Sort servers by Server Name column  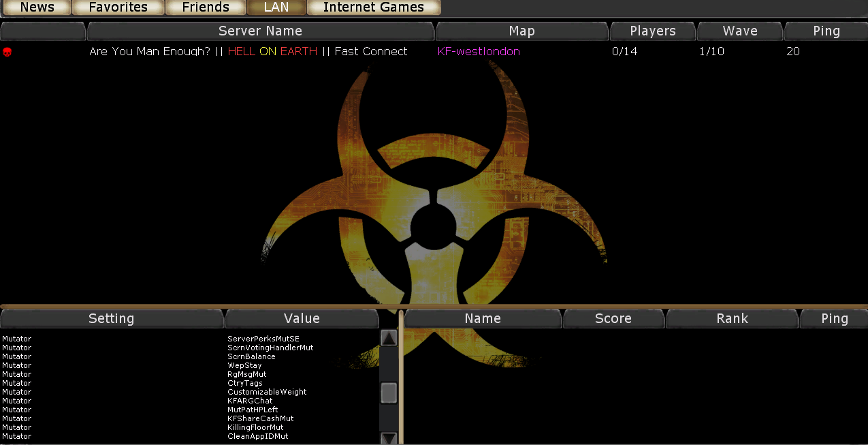(x=261, y=31)
